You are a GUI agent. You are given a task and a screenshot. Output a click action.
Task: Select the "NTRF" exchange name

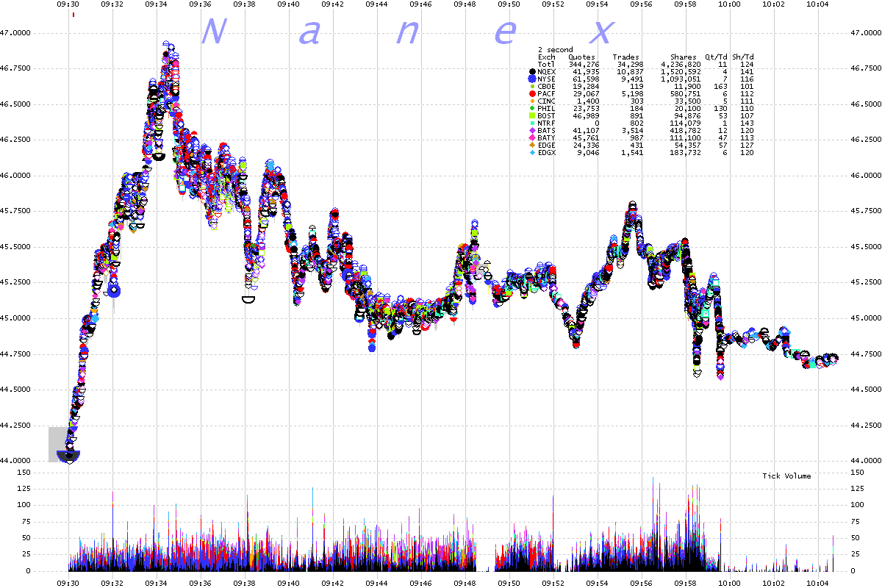click(x=547, y=123)
